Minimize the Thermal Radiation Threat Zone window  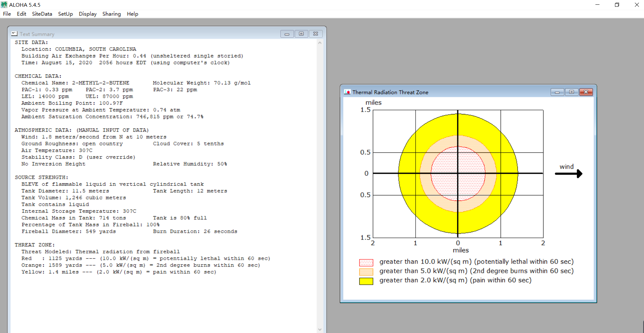557,92
